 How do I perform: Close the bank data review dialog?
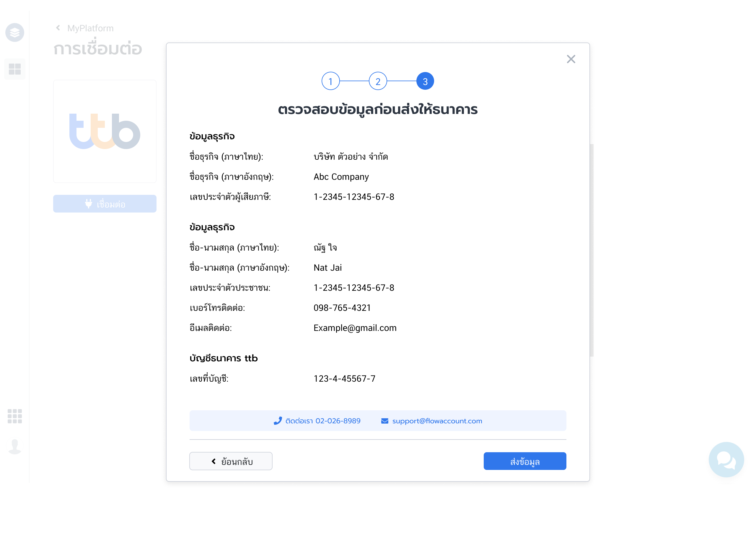tap(571, 59)
